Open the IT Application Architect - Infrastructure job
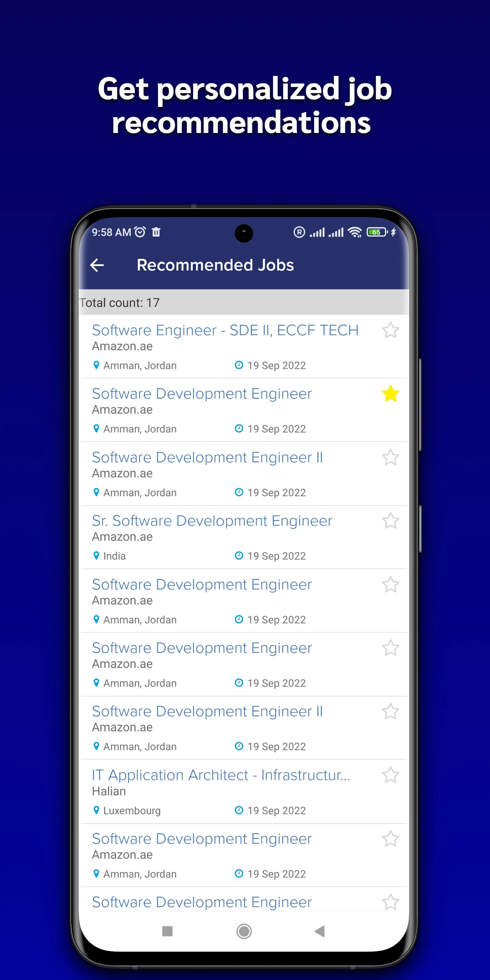This screenshot has width=490, height=980. pyautogui.click(x=220, y=775)
